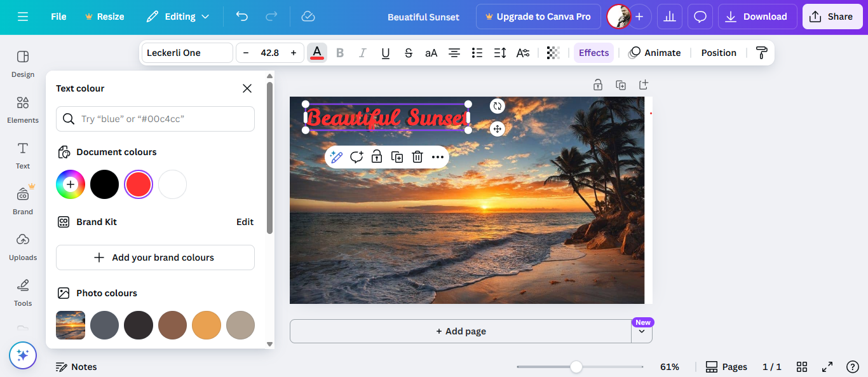Expand the arrow next to Add page
The image size is (868, 377).
point(642,331)
